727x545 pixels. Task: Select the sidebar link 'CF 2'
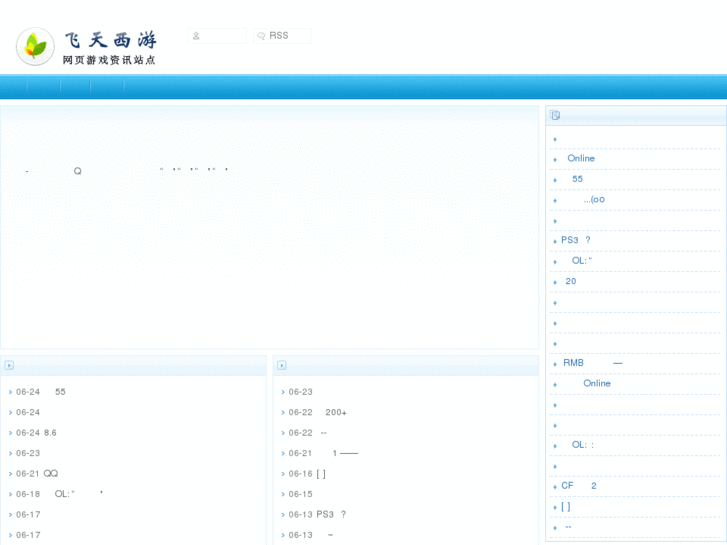coord(579,486)
